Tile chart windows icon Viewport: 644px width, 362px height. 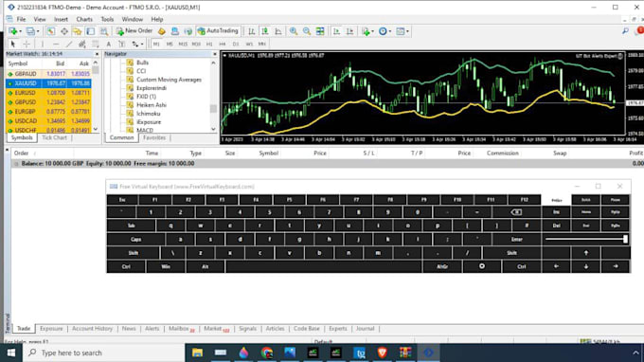click(x=320, y=31)
